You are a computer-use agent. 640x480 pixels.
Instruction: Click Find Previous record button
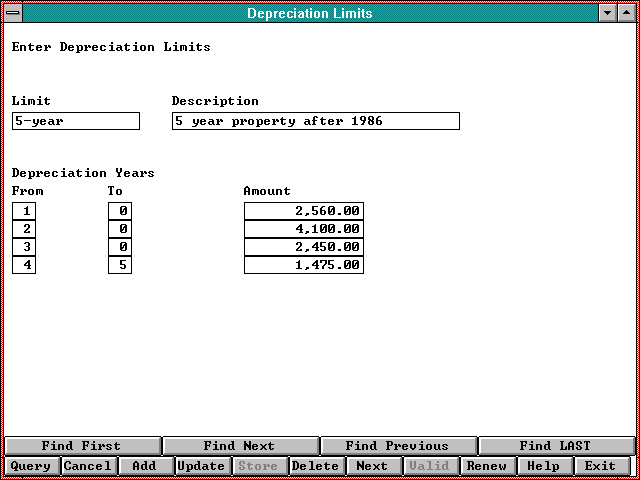tap(397, 446)
